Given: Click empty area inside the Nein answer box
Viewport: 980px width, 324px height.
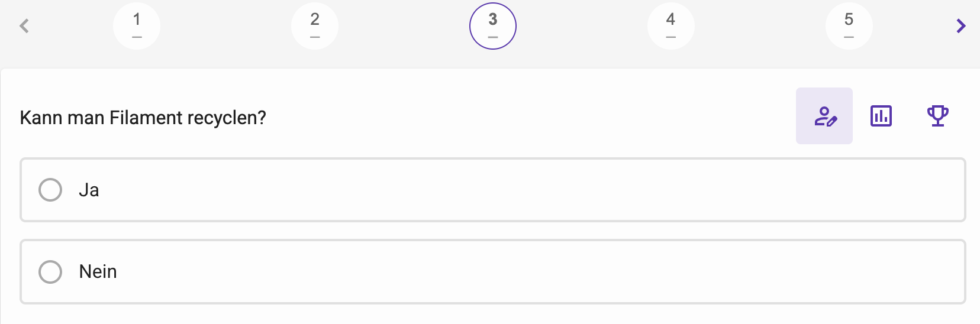Looking at the screenshot, I should pyautogui.click(x=533, y=272).
